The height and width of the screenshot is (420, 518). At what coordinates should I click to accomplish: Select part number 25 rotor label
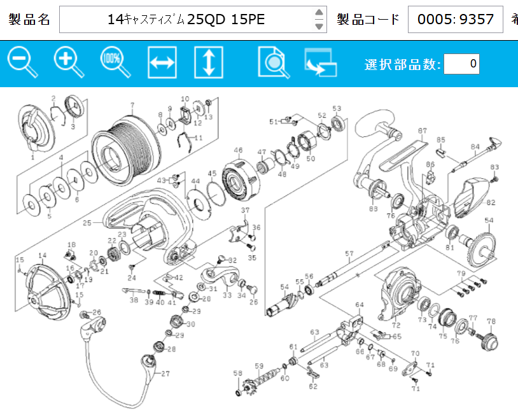coord(87,223)
